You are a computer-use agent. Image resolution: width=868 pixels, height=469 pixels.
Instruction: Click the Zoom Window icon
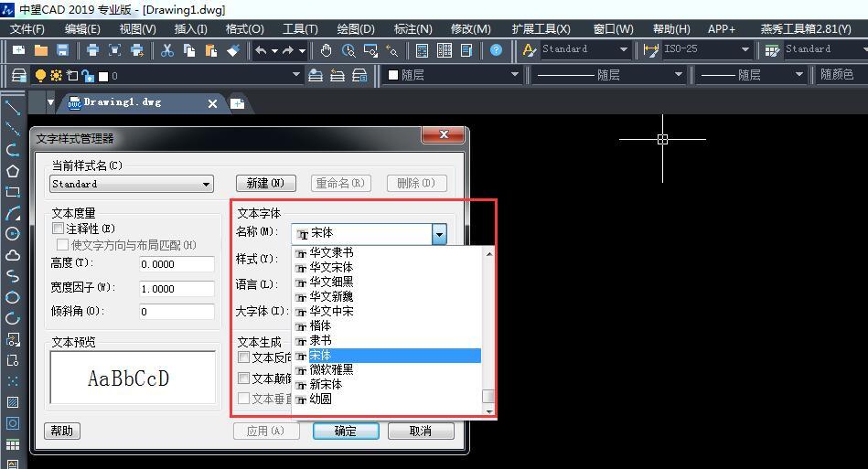(x=370, y=50)
